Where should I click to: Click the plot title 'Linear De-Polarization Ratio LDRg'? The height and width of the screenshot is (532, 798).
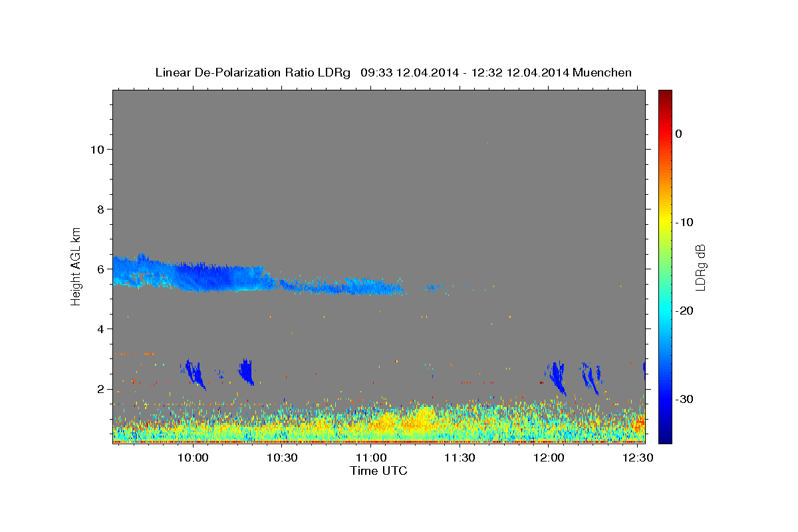coord(252,72)
